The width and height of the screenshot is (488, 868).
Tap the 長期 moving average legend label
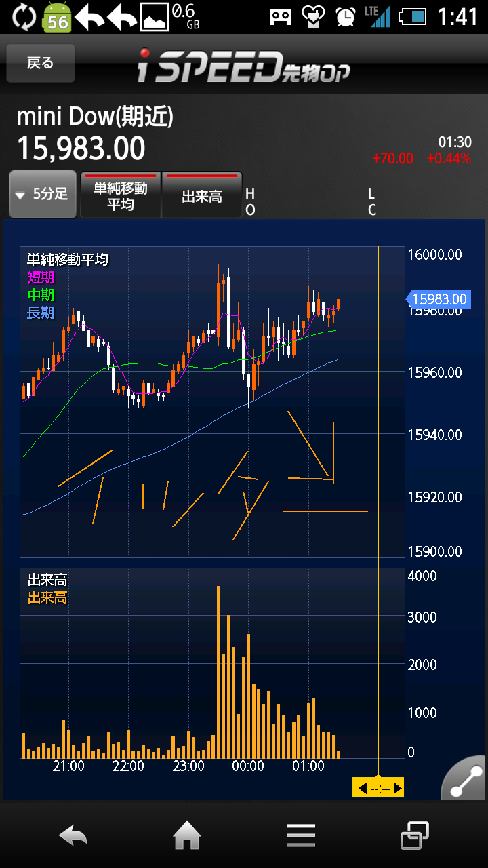click(41, 313)
